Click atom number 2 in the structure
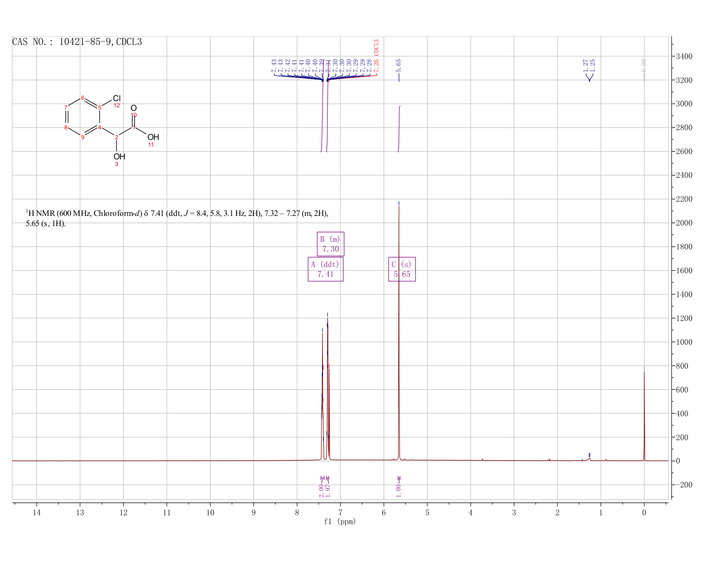This screenshot has height=563, width=728. (116, 137)
